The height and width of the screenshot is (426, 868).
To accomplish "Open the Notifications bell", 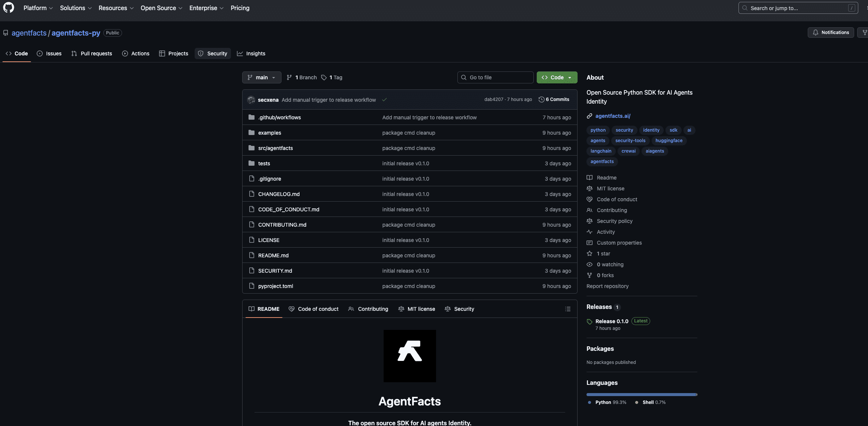I will (x=816, y=33).
